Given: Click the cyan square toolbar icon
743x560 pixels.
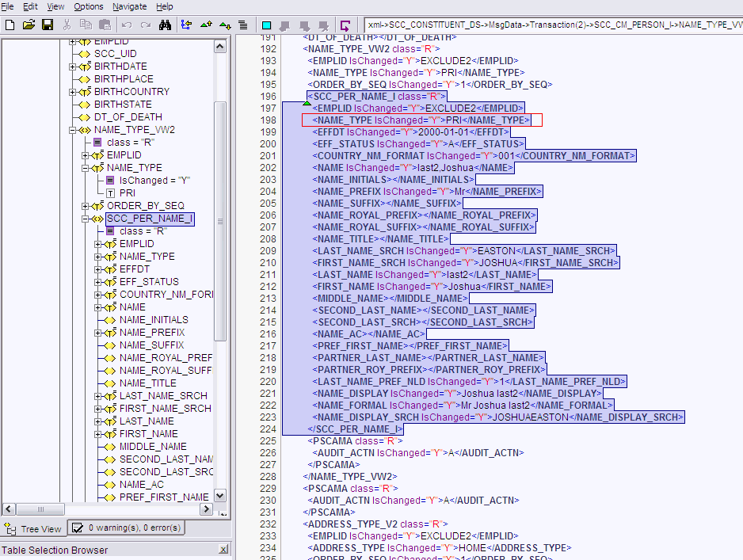Looking at the screenshot, I should [267, 25].
